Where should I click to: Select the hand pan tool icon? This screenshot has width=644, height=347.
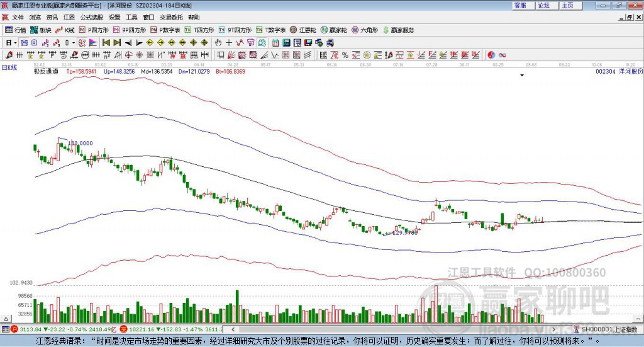(218, 43)
